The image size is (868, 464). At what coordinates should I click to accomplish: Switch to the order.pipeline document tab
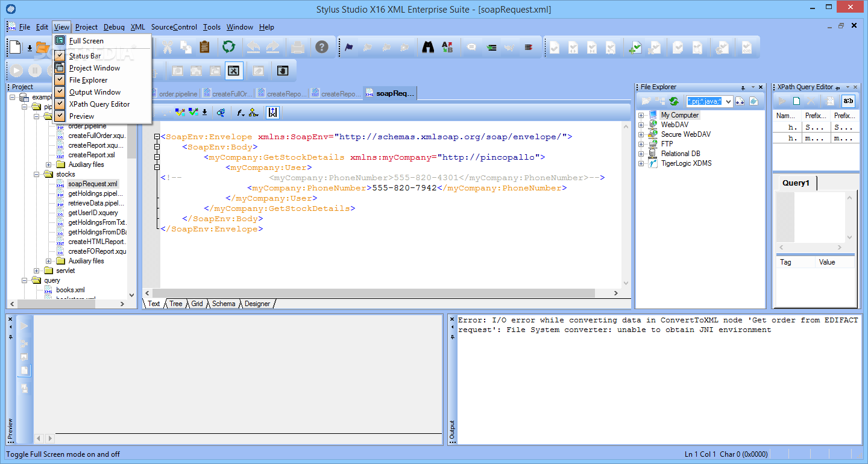click(x=175, y=94)
